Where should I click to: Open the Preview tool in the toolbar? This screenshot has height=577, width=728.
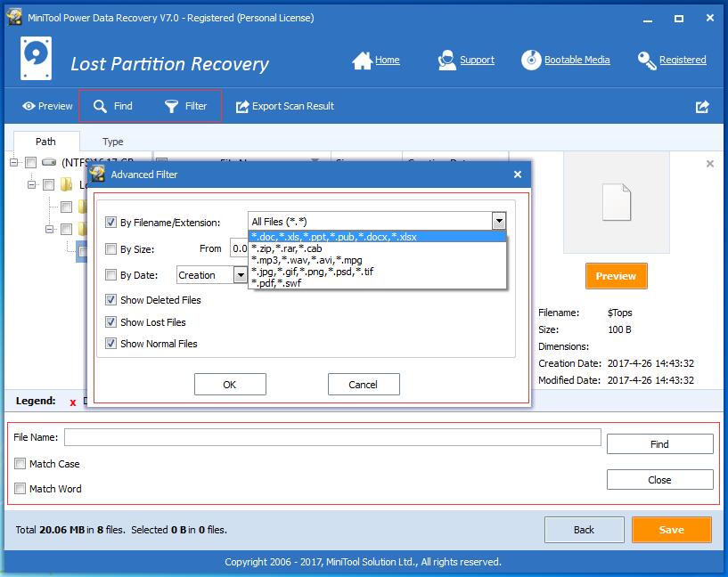(x=45, y=105)
